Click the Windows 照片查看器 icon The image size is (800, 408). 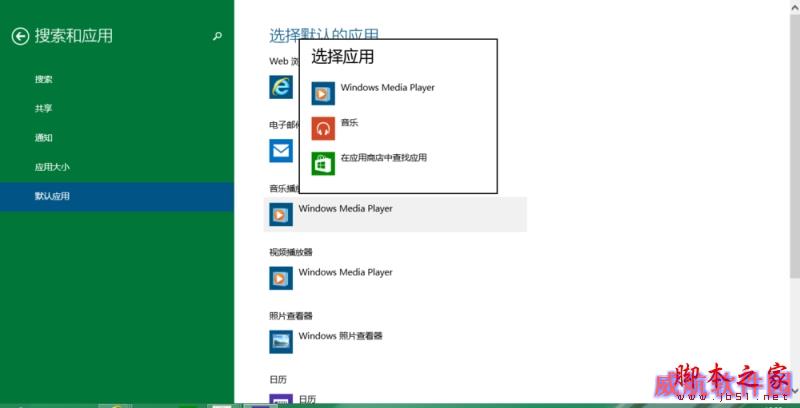[281, 342]
